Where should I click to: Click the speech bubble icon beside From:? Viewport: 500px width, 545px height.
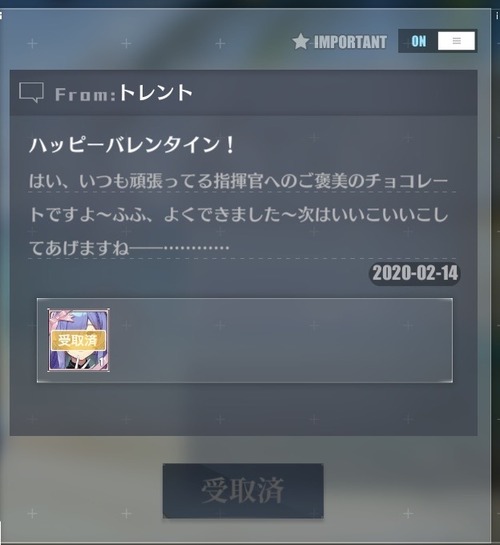click(x=32, y=92)
